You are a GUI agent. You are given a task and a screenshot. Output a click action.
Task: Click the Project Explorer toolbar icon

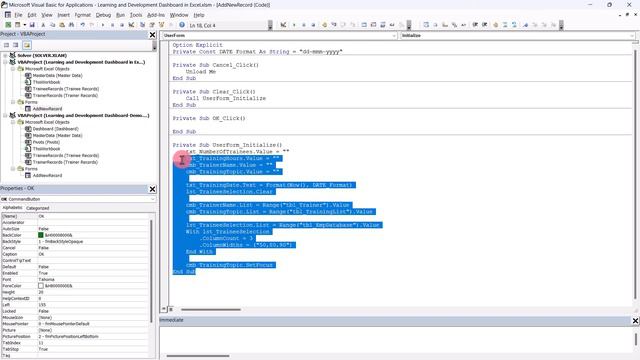pos(142,25)
